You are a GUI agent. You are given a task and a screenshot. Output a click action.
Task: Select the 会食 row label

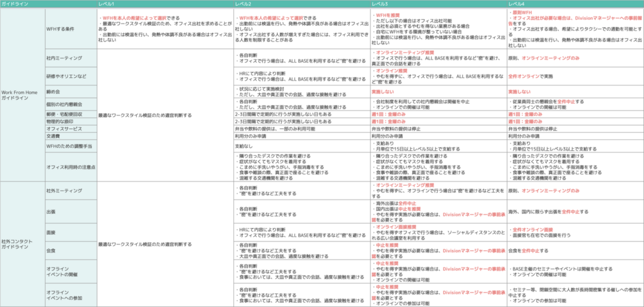pos(70,251)
